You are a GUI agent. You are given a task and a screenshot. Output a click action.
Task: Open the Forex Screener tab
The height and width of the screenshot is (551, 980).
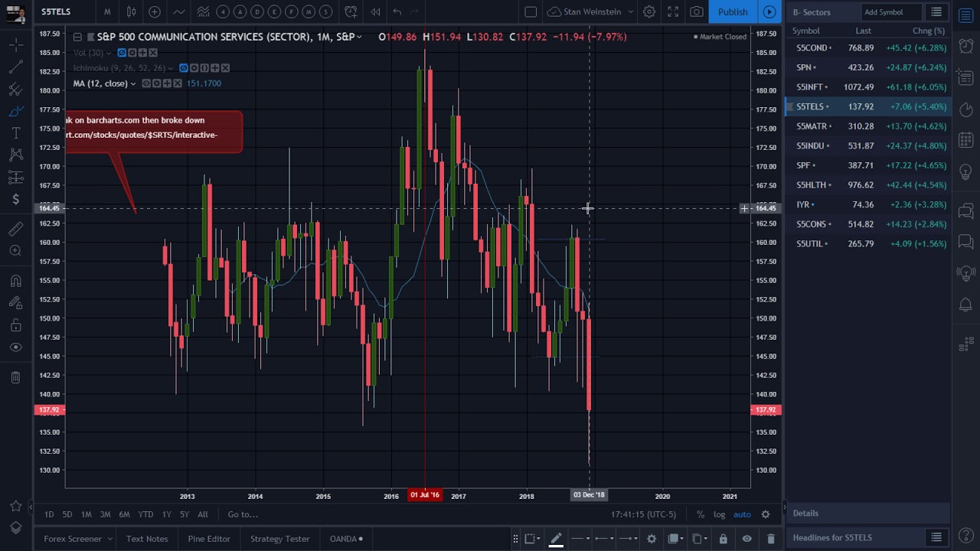(73, 539)
